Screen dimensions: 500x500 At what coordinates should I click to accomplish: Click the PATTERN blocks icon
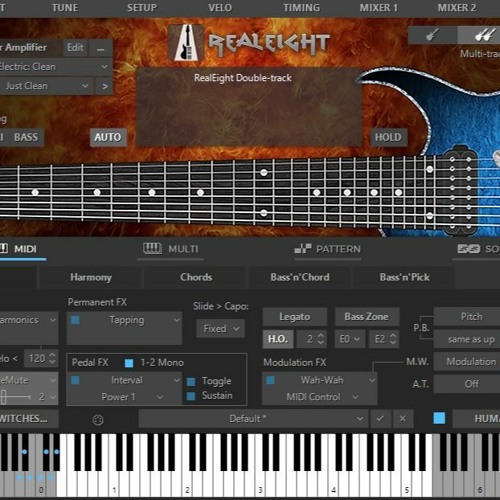(x=303, y=248)
